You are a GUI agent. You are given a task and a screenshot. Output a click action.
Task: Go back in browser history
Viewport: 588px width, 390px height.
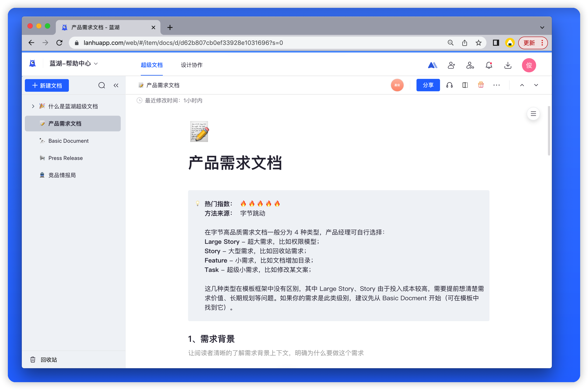point(31,43)
